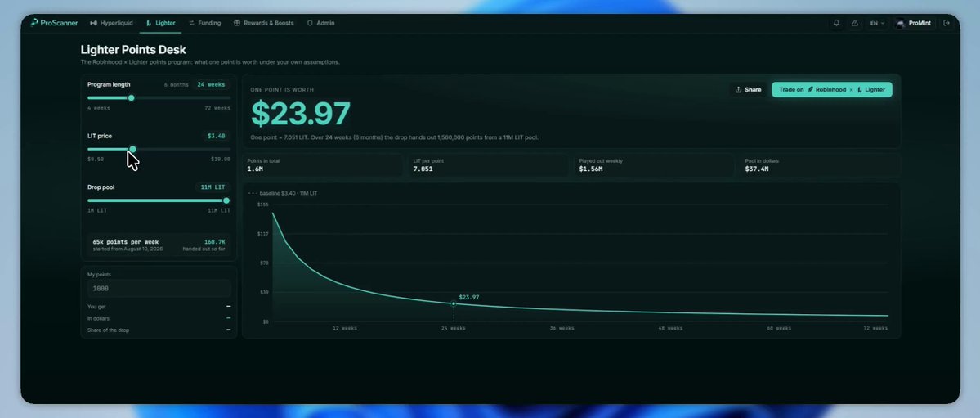Click the 160.7K handed out value
The image size is (980, 418).
tap(214, 241)
